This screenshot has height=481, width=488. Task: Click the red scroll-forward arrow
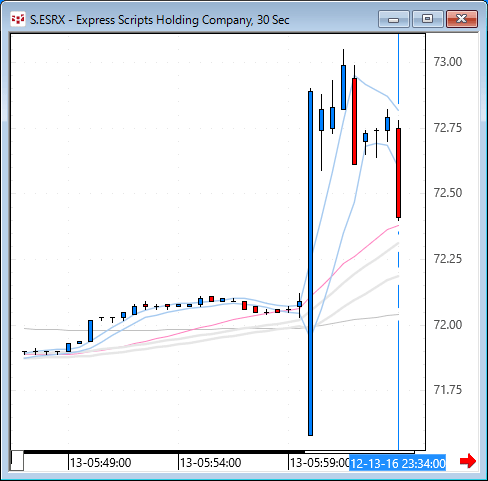point(468,461)
